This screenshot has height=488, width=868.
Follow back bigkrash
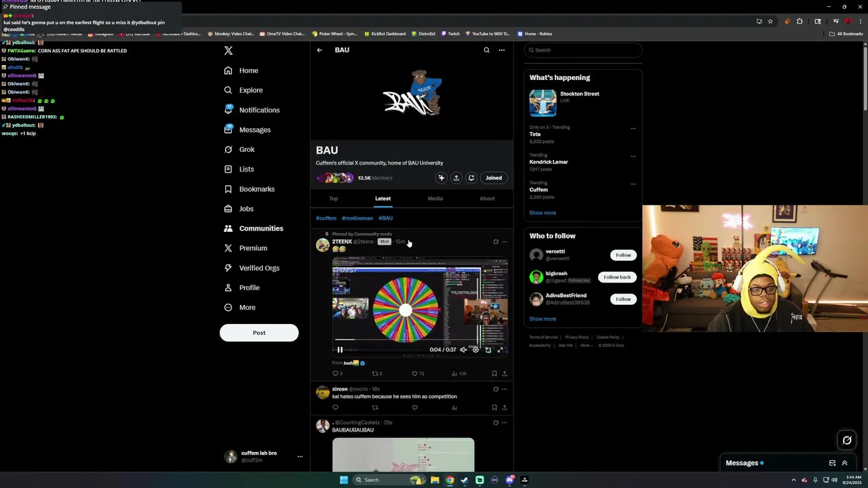[x=617, y=277]
